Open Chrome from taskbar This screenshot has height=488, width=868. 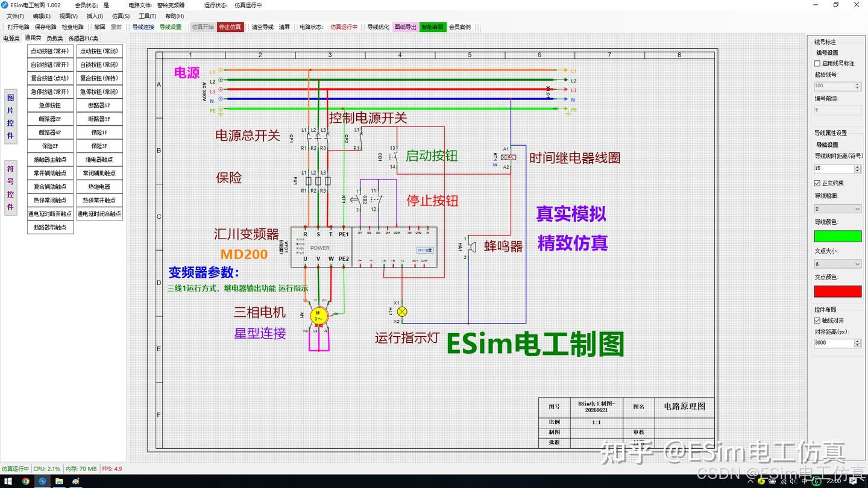click(25, 481)
